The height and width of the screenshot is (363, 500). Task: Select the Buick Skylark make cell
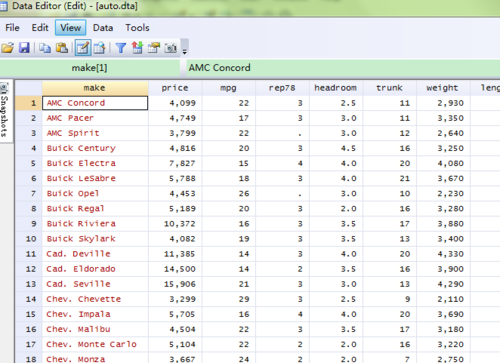click(95, 239)
